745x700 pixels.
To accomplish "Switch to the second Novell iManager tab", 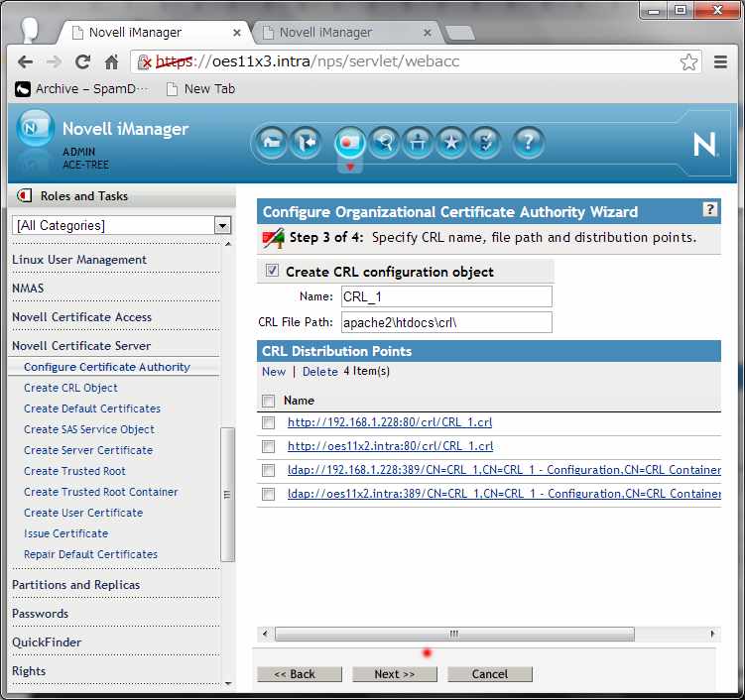I will pos(347,33).
